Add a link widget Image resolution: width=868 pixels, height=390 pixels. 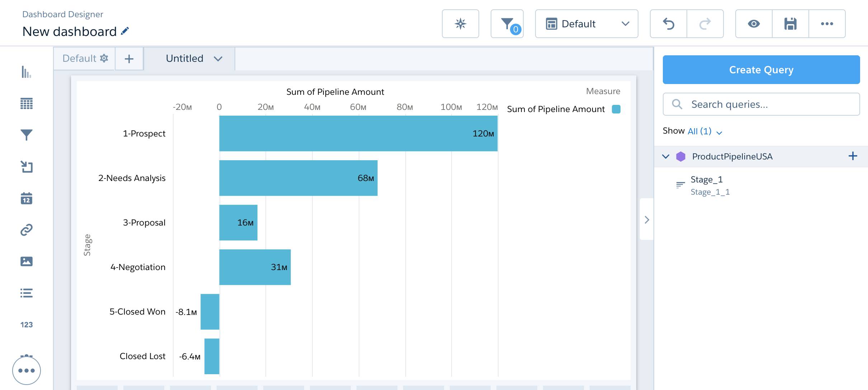pyautogui.click(x=27, y=229)
